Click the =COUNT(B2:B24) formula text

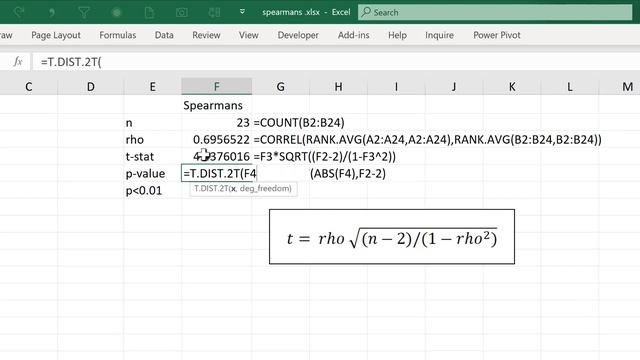click(299, 122)
